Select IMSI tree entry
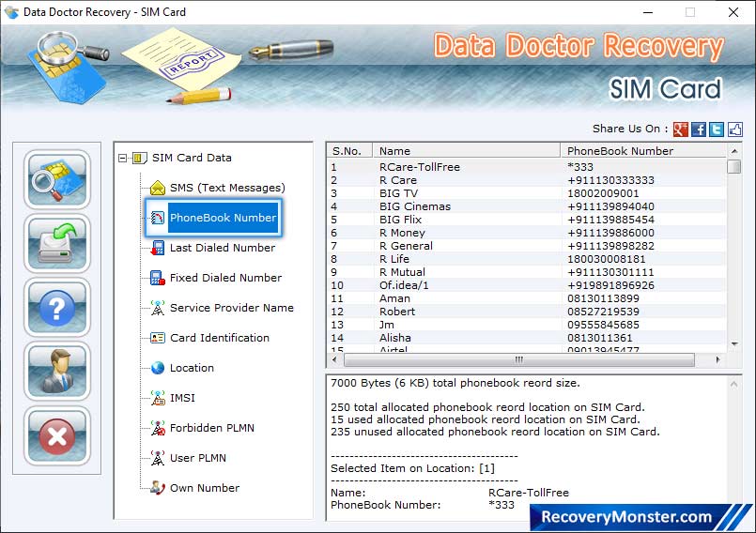This screenshot has height=533, width=756. pyautogui.click(x=182, y=398)
